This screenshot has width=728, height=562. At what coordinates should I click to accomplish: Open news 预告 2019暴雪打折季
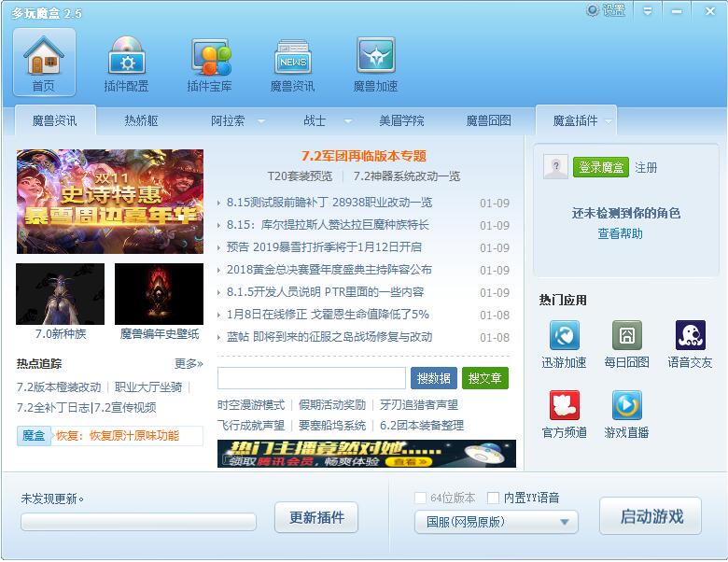tap(324, 247)
